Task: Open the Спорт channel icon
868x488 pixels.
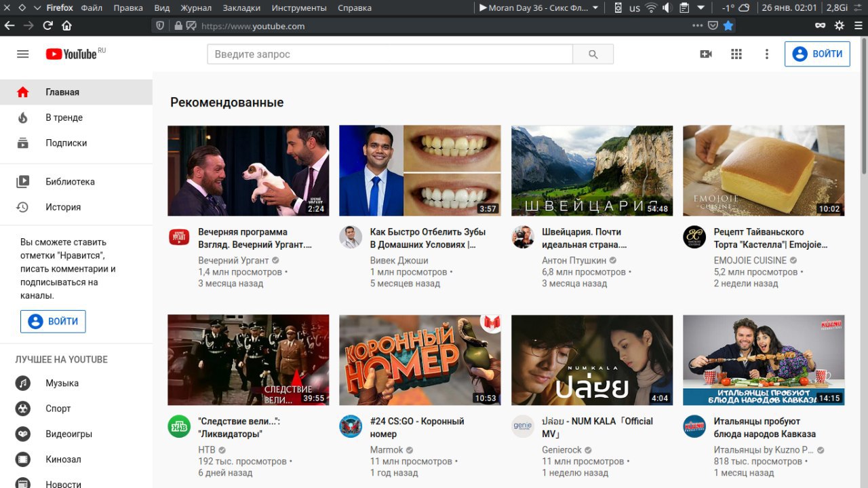Action: click(x=23, y=409)
